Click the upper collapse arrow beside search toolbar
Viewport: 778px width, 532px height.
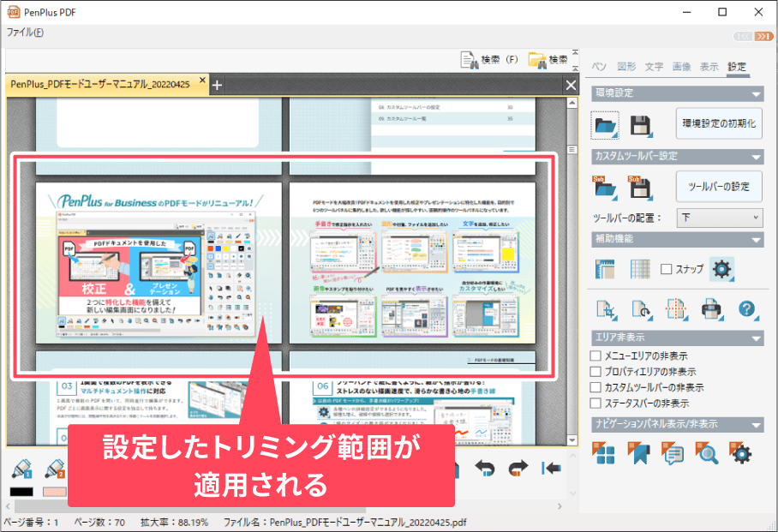point(575,52)
